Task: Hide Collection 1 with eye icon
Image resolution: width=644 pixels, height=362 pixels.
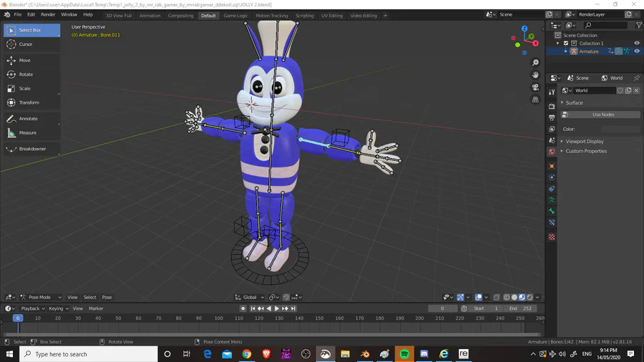Action: coord(637,43)
